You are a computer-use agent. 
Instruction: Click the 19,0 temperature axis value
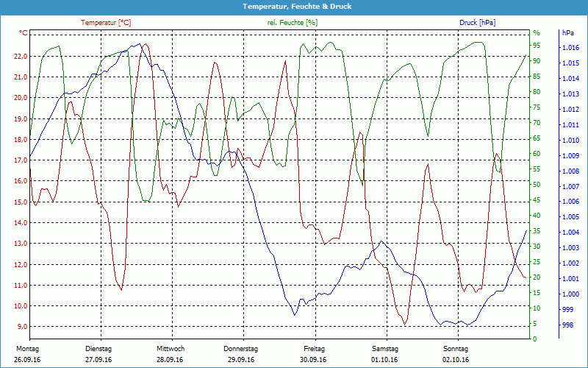(x=21, y=118)
